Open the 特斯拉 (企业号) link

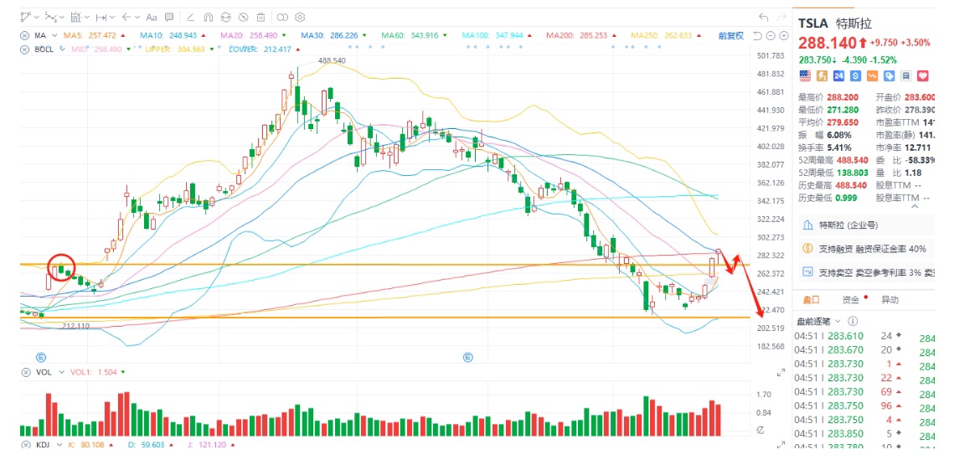click(x=839, y=225)
